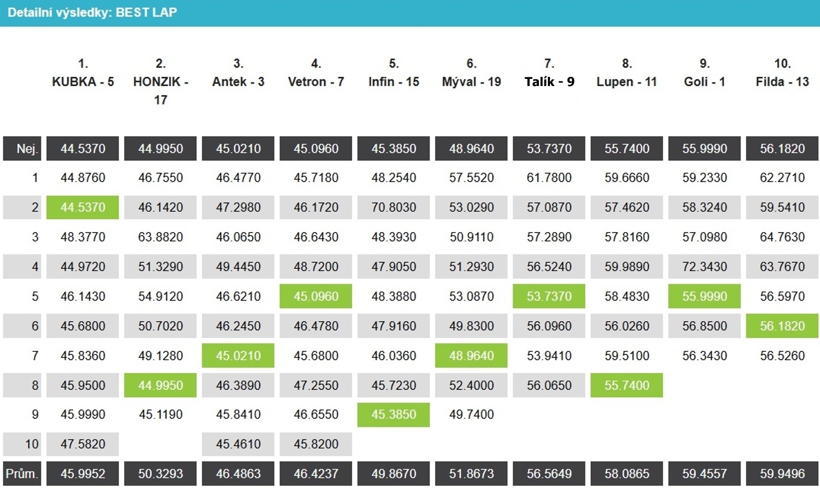This screenshot has width=820, height=504.
Task: Click green cell 55.7400 in lap 8
Action: point(627,385)
